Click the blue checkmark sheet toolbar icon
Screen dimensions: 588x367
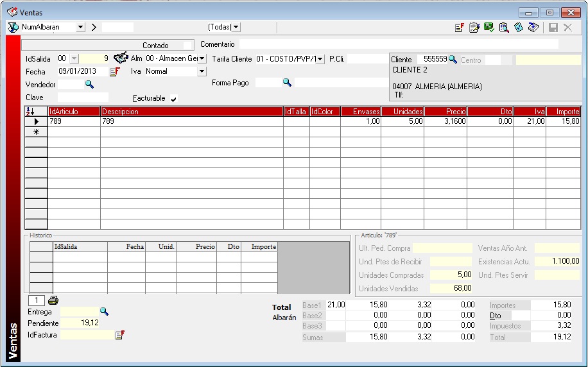[x=519, y=28]
